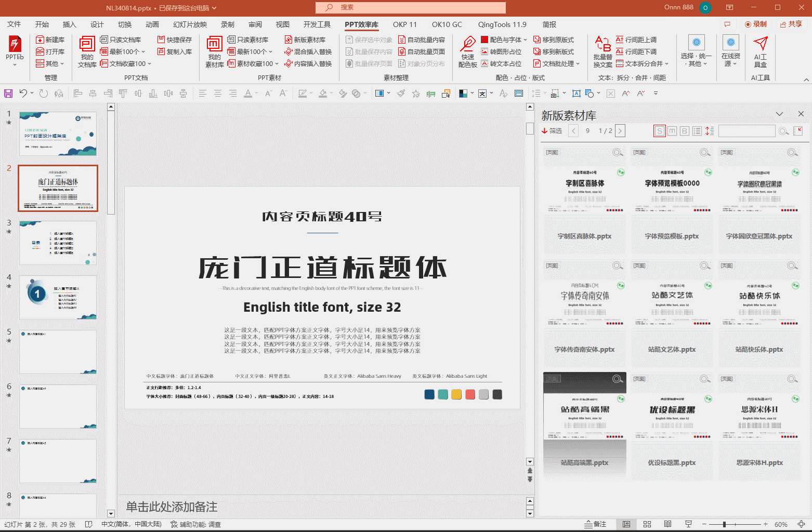This screenshot has width=812, height=532.
Task: Switch to slide sorter view icon
Action: click(x=647, y=524)
